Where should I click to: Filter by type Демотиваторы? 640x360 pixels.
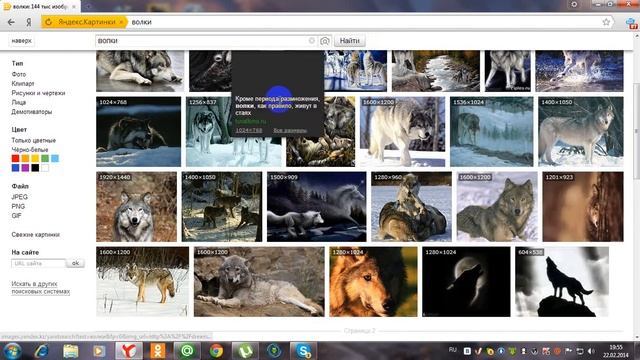pyautogui.click(x=32, y=112)
